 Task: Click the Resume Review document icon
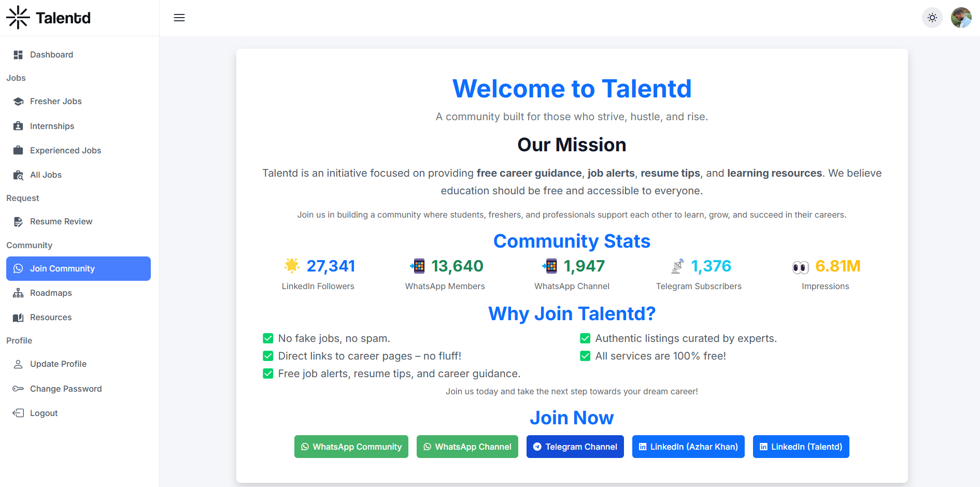18,222
